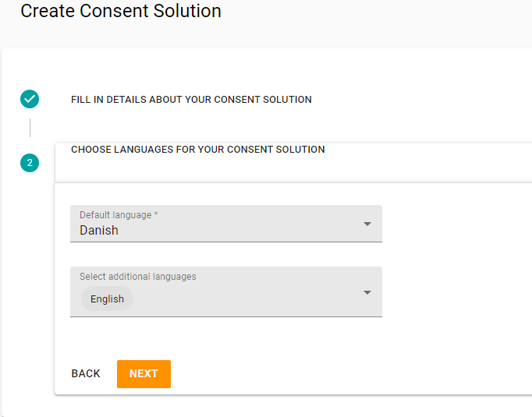
Task: Click the Danish selected value
Action: (x=99, y=230)
